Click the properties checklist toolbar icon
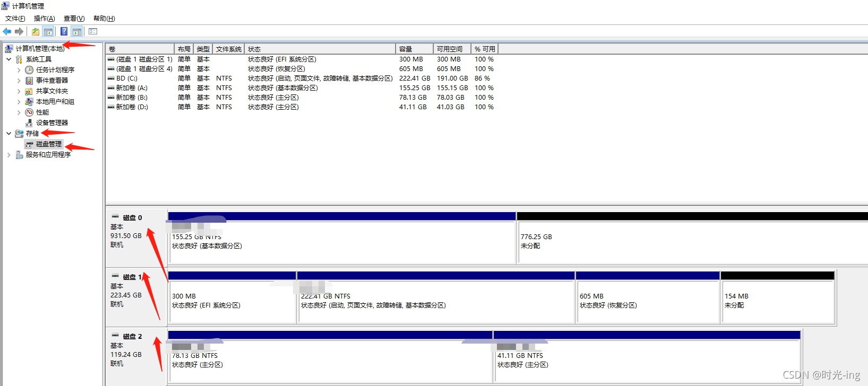 [x=93, y=31]
